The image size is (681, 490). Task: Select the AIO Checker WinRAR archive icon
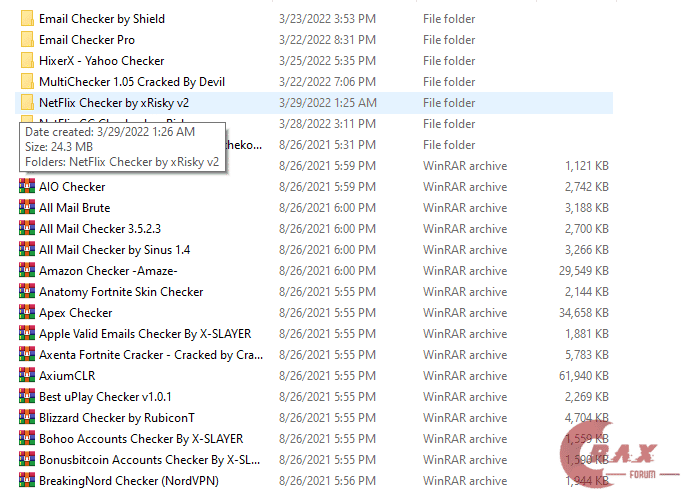pos(27,186)
